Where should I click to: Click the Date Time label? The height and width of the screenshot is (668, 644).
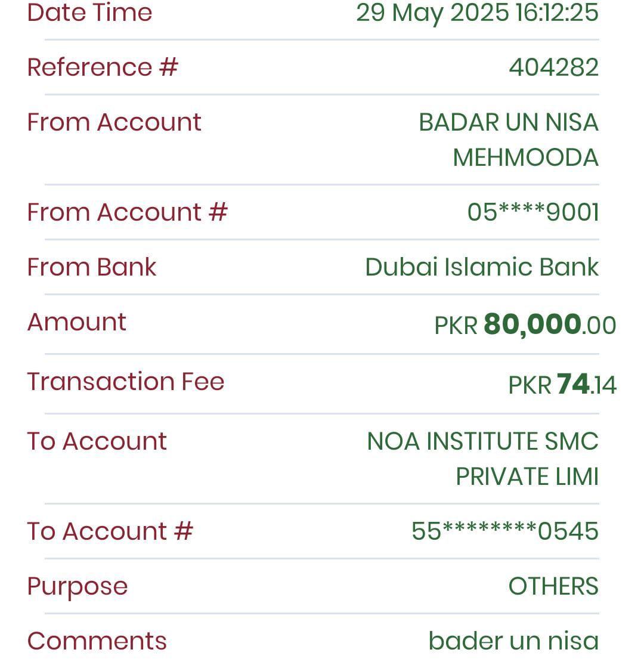89,12
